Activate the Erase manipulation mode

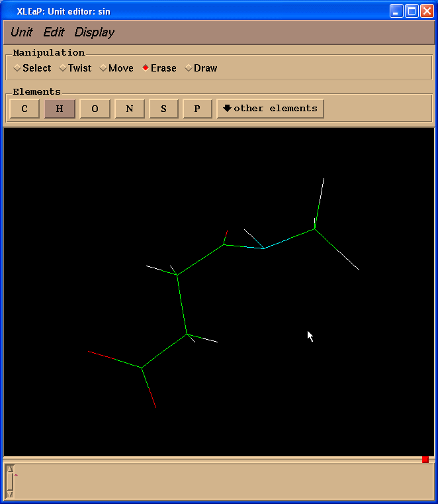(x=159, y=68)
